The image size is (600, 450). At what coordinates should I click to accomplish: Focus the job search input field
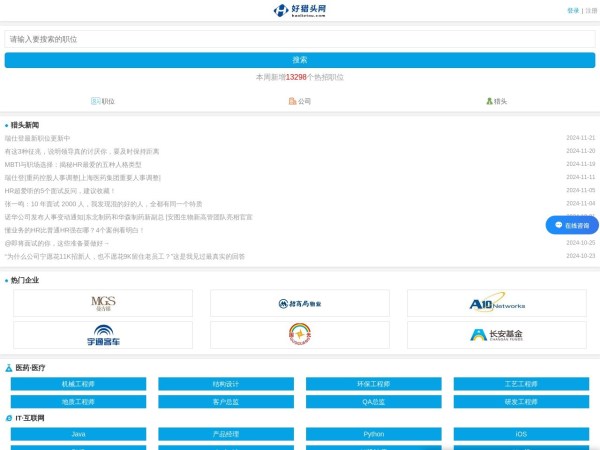300,39
